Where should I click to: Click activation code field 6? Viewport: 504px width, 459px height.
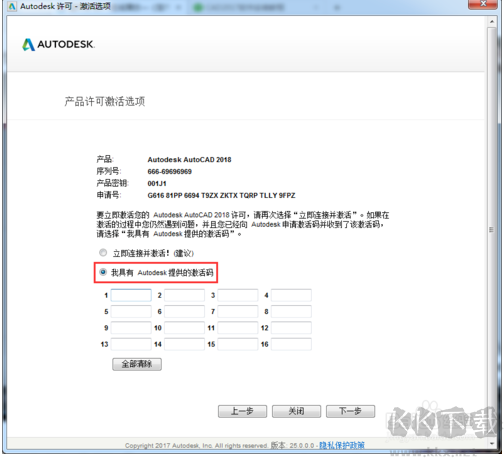pyautogui.click(x=184, y=312)
